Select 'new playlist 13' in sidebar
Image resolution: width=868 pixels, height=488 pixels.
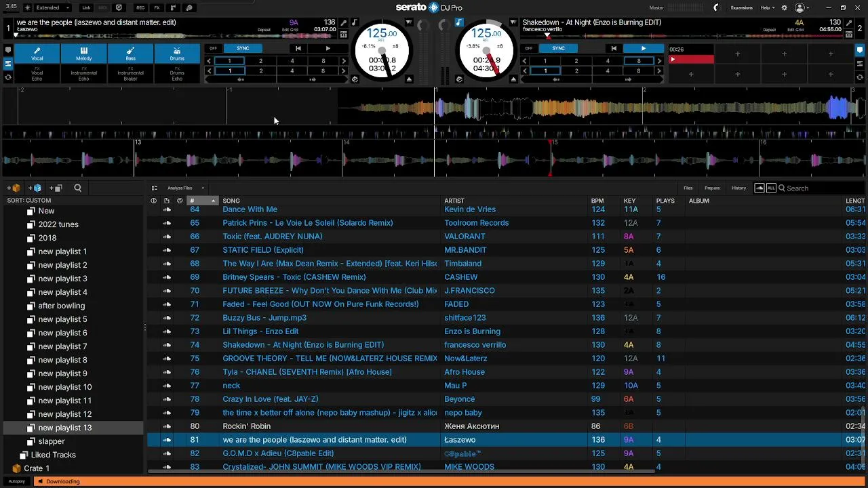point(73,428)
